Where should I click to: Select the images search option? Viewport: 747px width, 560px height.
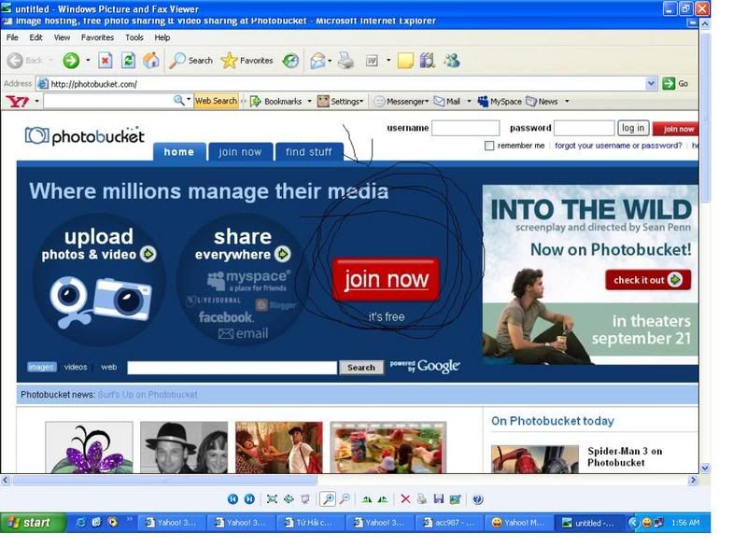pyautogui.click(x=41, y=367)
